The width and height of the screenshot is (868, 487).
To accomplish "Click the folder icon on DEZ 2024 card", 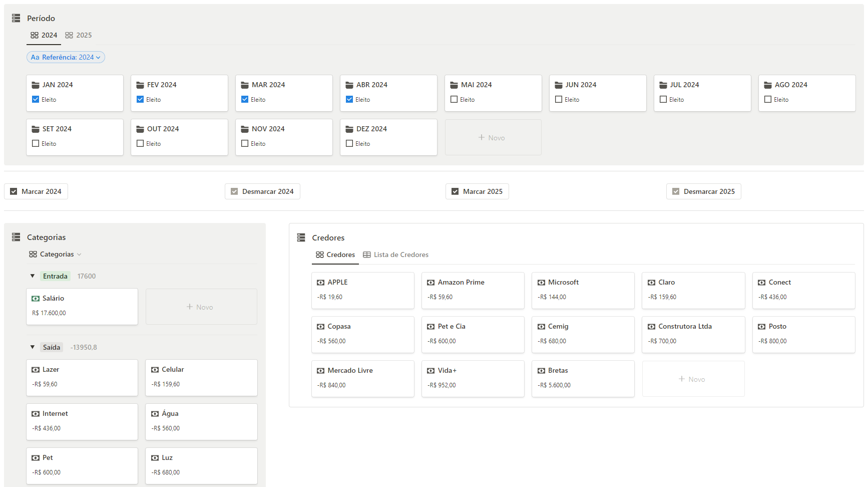I will point(349,129).
